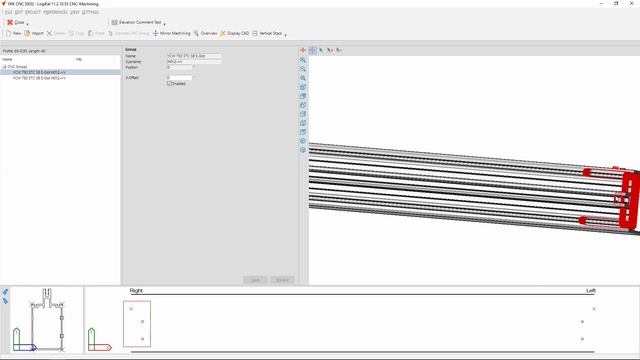Click the Elevation Comment Text button
Screen dimensions: 640x360
click(x=136, y=22)
